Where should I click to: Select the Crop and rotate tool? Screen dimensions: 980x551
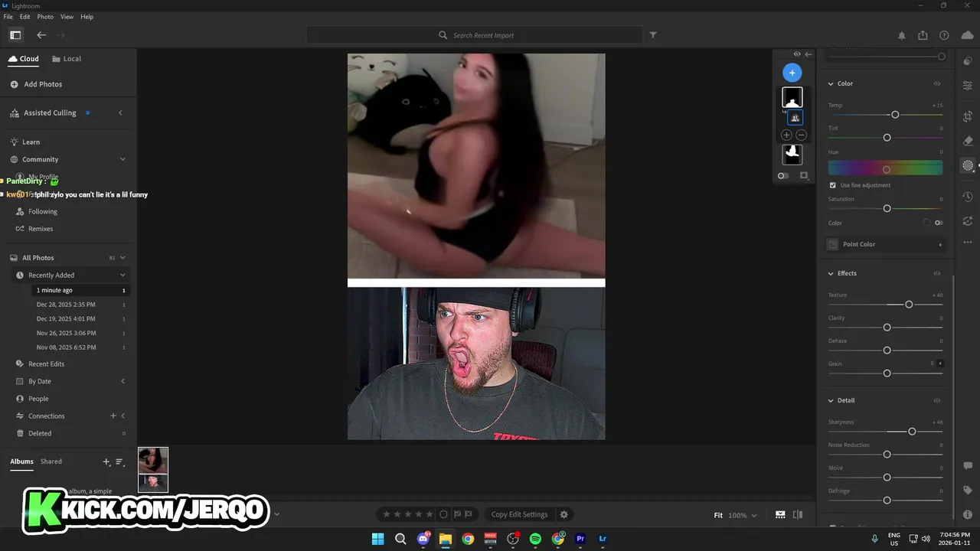pos(968,116)
